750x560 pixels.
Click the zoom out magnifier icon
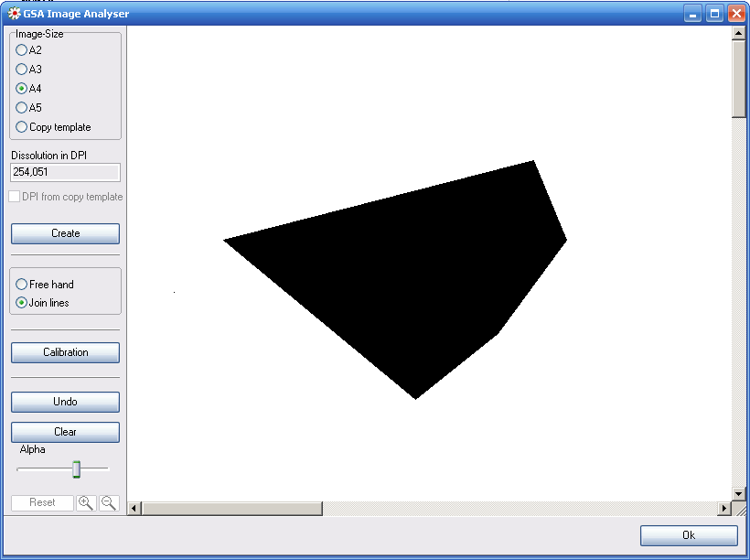coord(109,502)
